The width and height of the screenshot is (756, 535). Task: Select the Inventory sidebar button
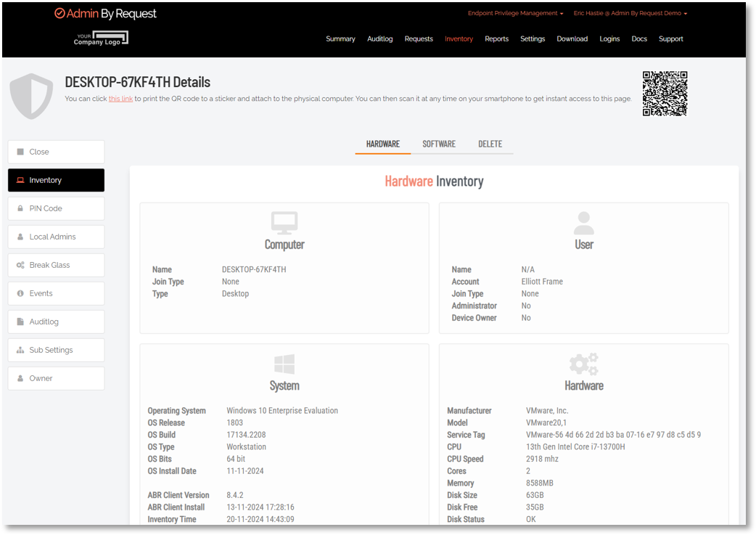[x=56, y=181]
